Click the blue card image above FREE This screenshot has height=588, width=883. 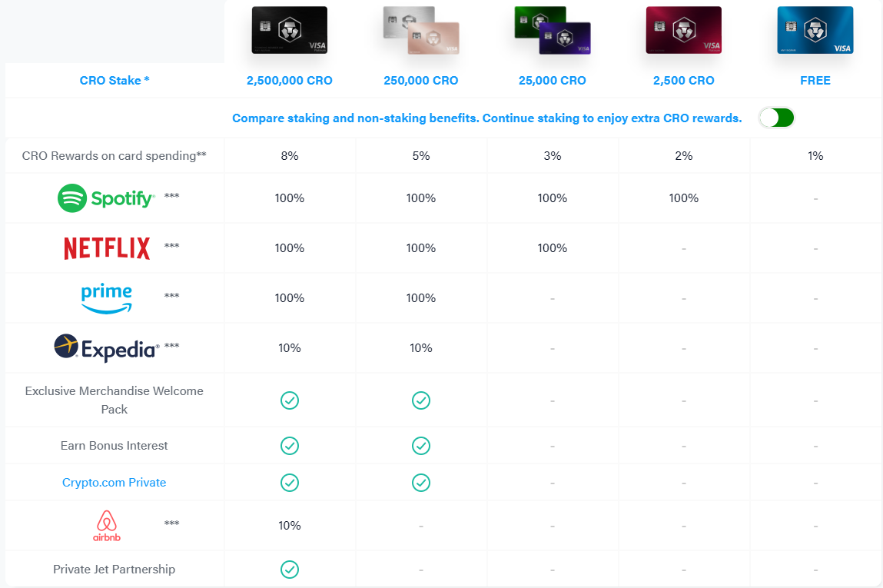pos(815,29)
